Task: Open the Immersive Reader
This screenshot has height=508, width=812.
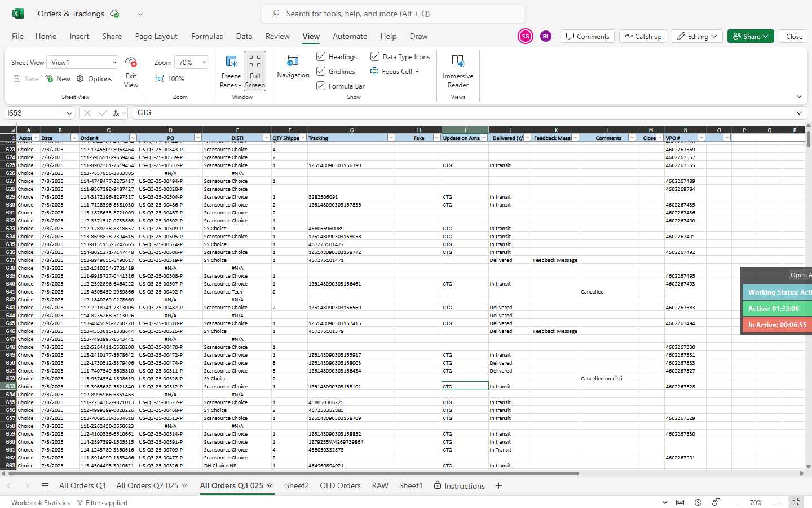Action: point(458,71)
